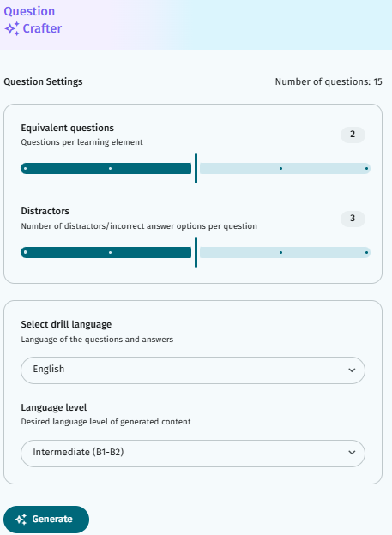Click the Distractors slider handle

click(196, 252)
